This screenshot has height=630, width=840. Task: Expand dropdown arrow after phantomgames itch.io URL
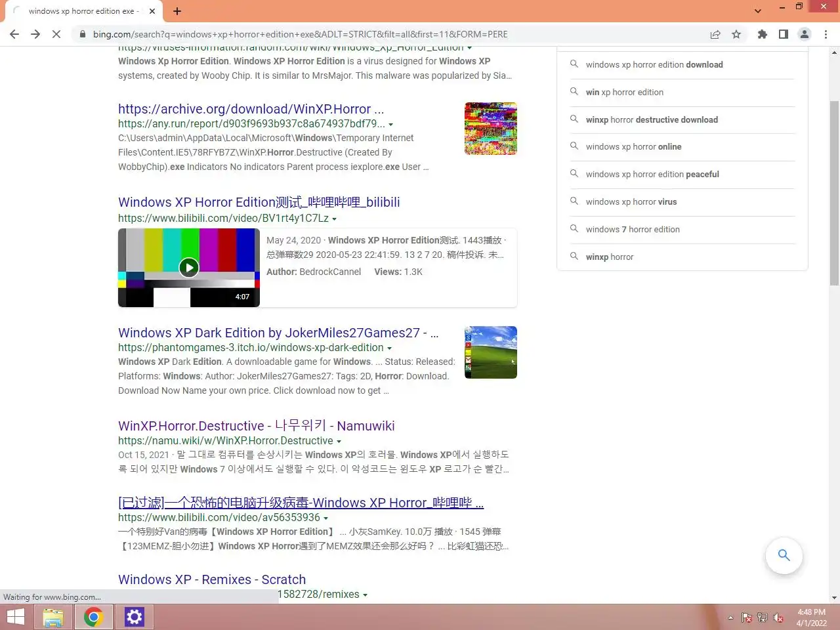[390, 348]
